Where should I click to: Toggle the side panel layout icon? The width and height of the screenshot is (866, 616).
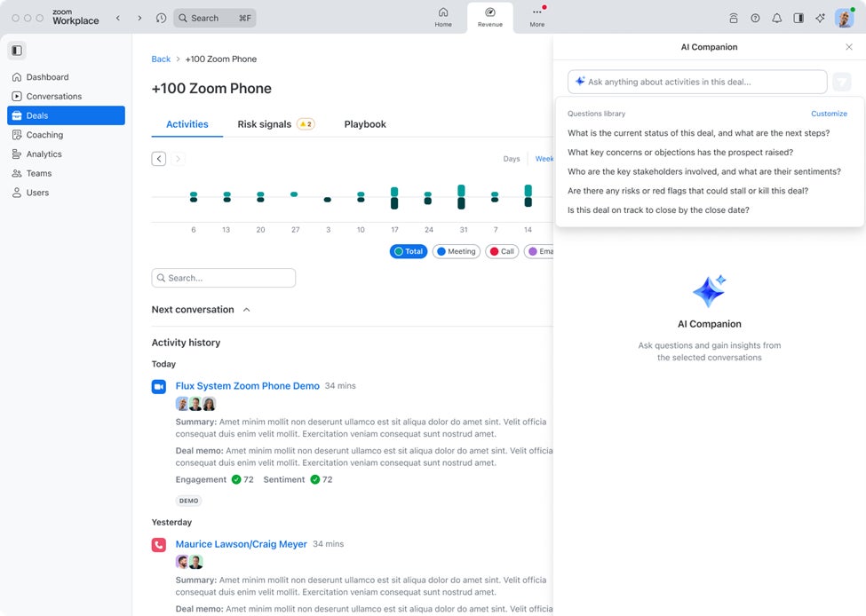798,19
